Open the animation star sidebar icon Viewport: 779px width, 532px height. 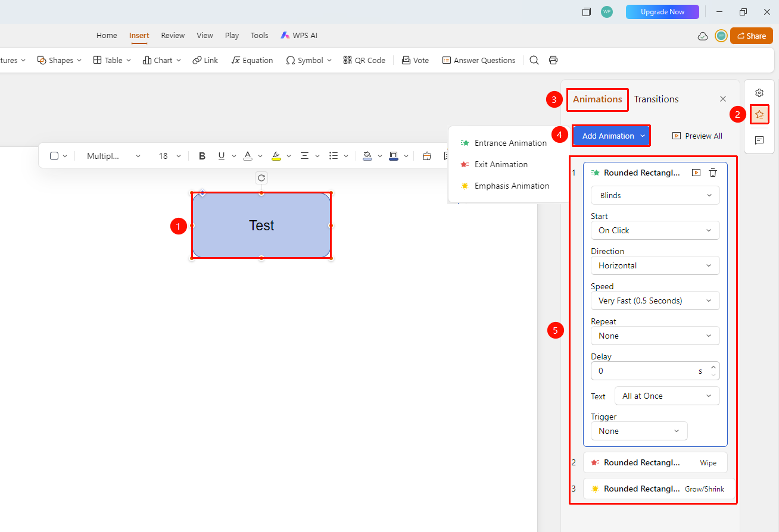pos(759,114)
